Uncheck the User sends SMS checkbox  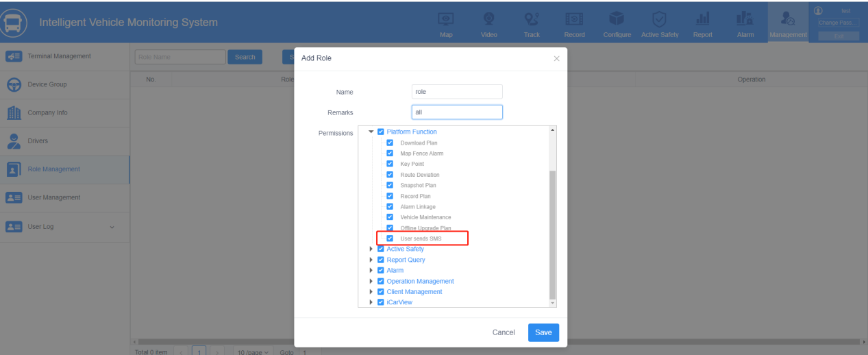(x=390, y=238)
